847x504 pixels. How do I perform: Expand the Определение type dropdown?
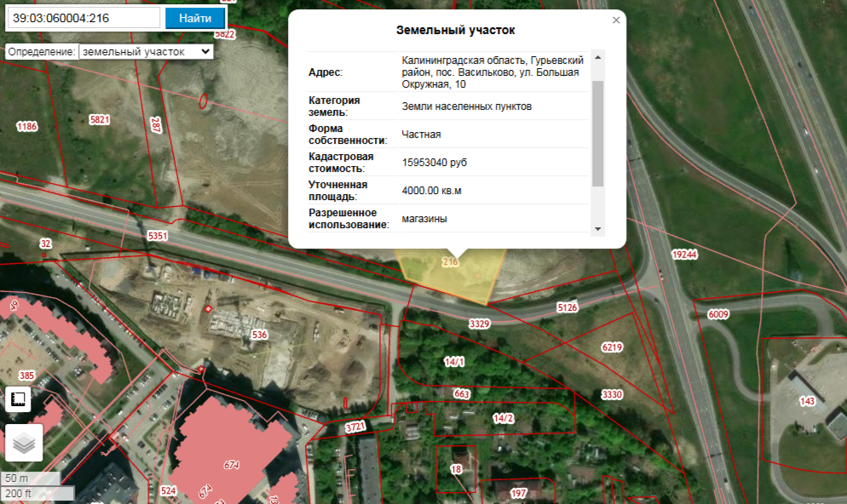146,52
